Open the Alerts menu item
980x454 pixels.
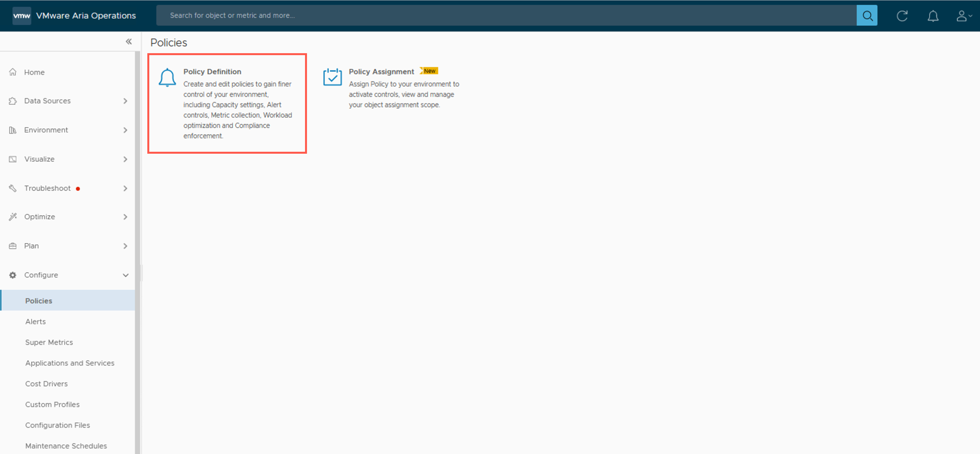click(x=35, y=321)
